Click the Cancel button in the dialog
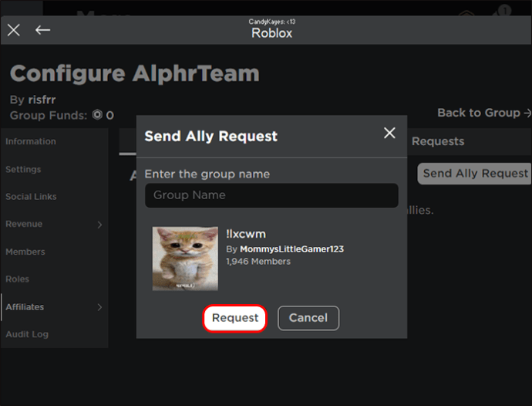The image size is (532, 406). [x=308, y=318]
